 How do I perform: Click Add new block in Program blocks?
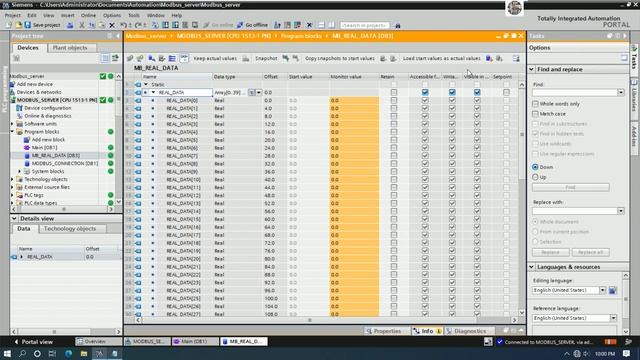(48, 140)
